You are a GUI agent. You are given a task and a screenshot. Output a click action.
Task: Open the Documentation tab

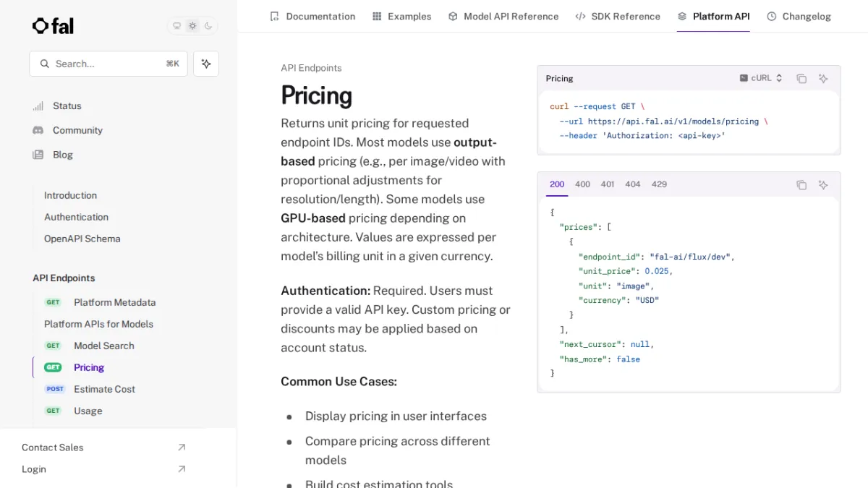312,16
